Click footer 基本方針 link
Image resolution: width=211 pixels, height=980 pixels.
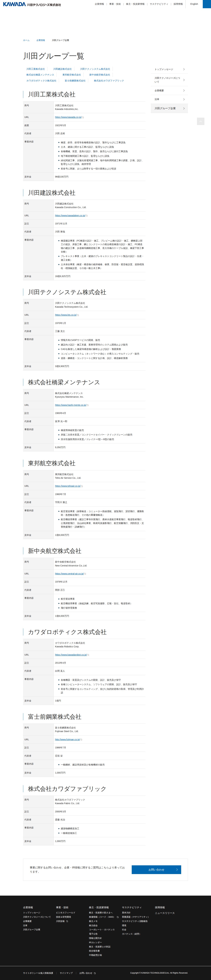click(126, 913)
